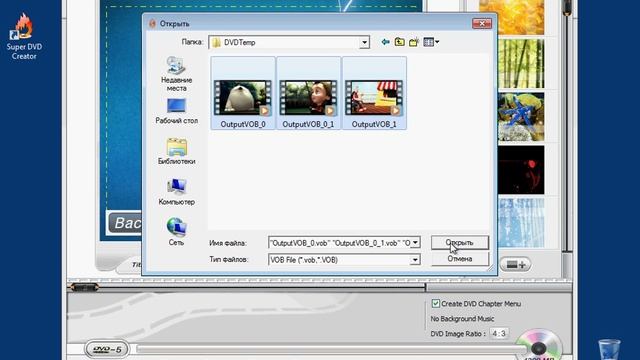Viewport: 640px width, 360px height.
Task: Create new folder icon in dialog toolbar
Action: pyautogui.click(x=414, y=42)
